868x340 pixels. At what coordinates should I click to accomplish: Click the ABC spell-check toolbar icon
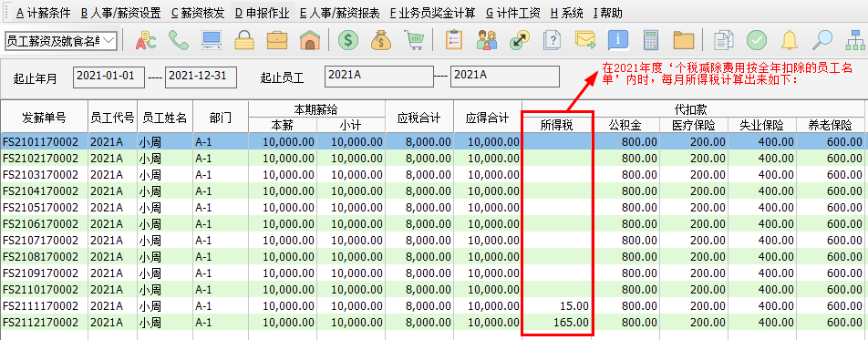pyautogui.click(x=146, y=40)
